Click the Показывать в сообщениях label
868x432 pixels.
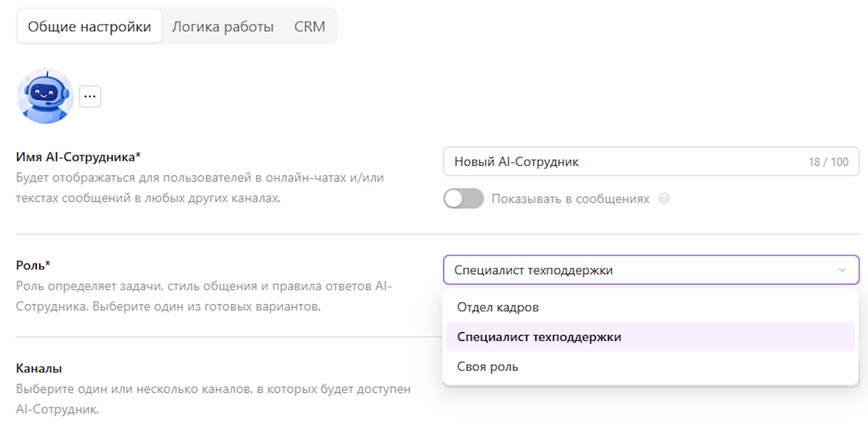pyautogui.click(x=571, y=198)
